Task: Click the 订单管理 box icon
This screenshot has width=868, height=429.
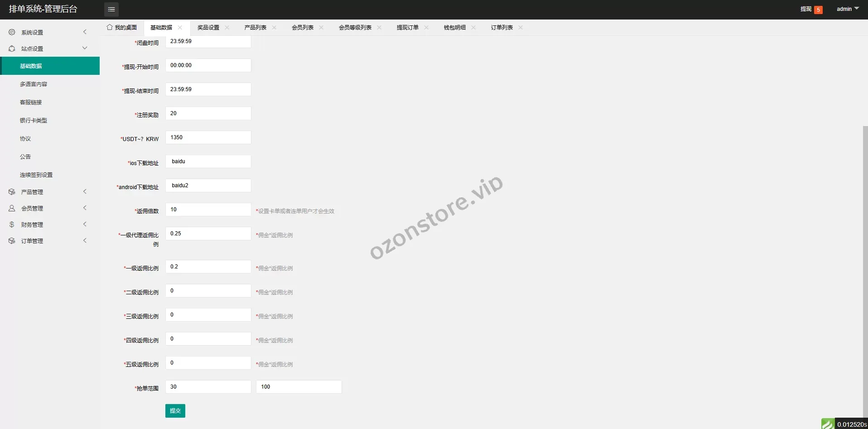Action: click(x=12, y=241)
